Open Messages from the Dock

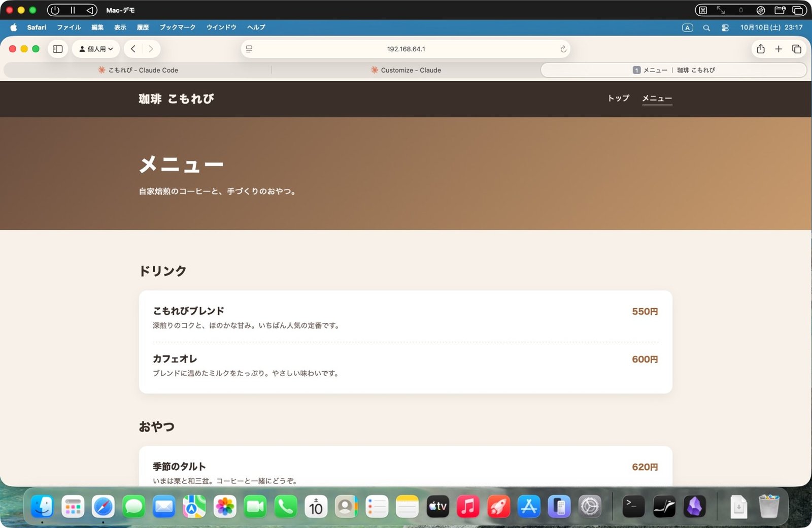[x=133, y=506]
